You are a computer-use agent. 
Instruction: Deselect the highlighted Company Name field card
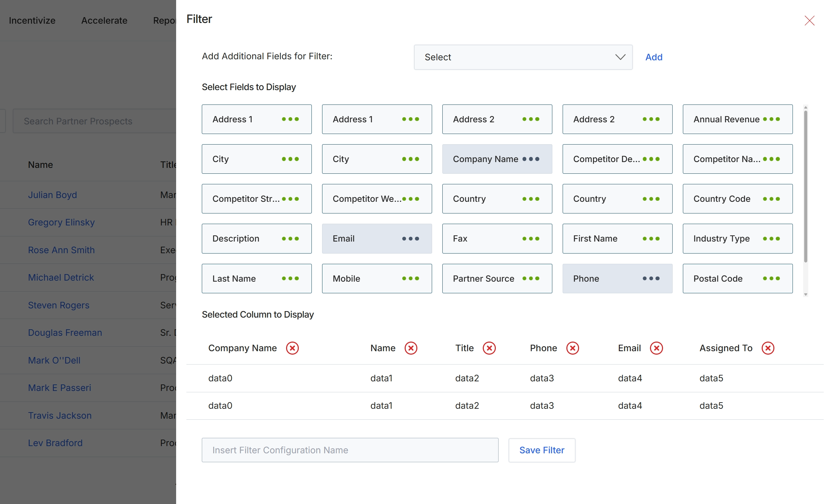pos(497,159)
